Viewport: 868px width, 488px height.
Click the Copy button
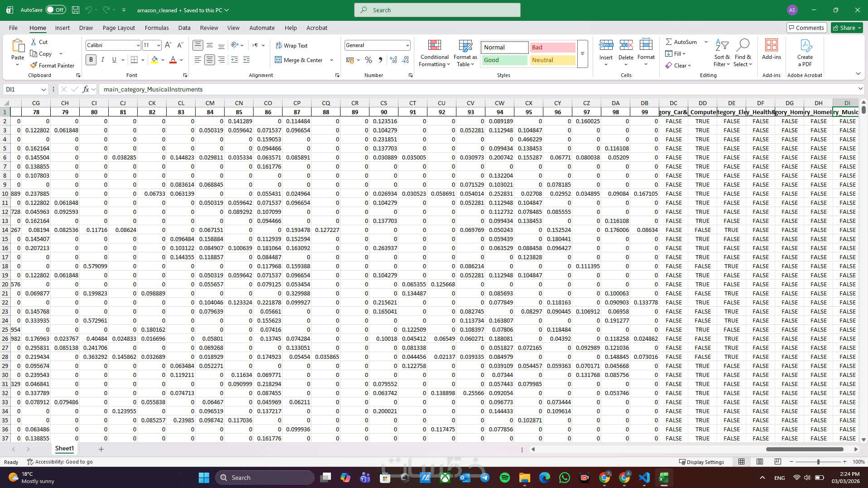[41, 53]
